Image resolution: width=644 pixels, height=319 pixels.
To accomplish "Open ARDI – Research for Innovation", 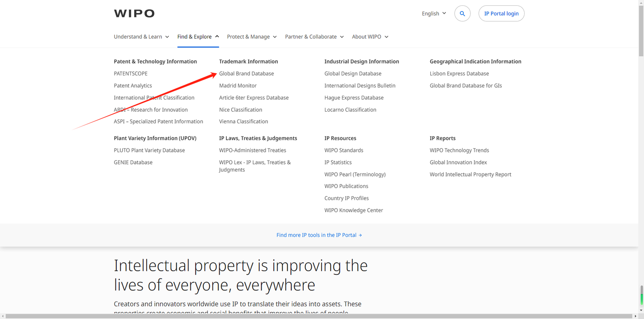I will [151, 110].
